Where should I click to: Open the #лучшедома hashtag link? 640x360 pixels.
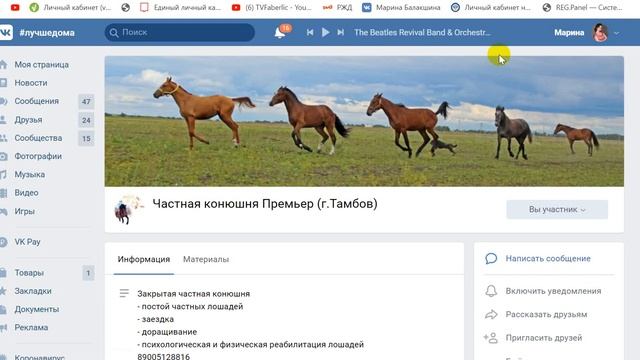[47, 33]
